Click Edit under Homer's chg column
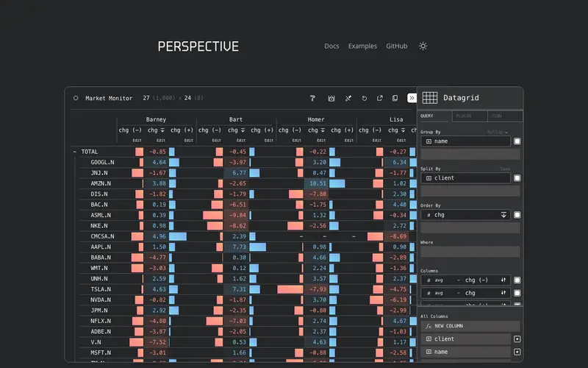The width and height of the screenshot is (588, 368). point(321,141)
